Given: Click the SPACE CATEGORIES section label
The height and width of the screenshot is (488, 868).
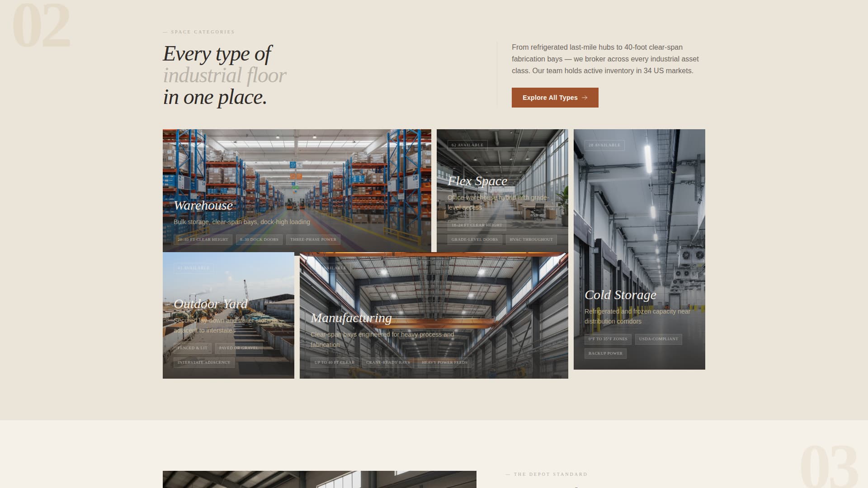Looking at the screenshot, I should click(198, 32).
